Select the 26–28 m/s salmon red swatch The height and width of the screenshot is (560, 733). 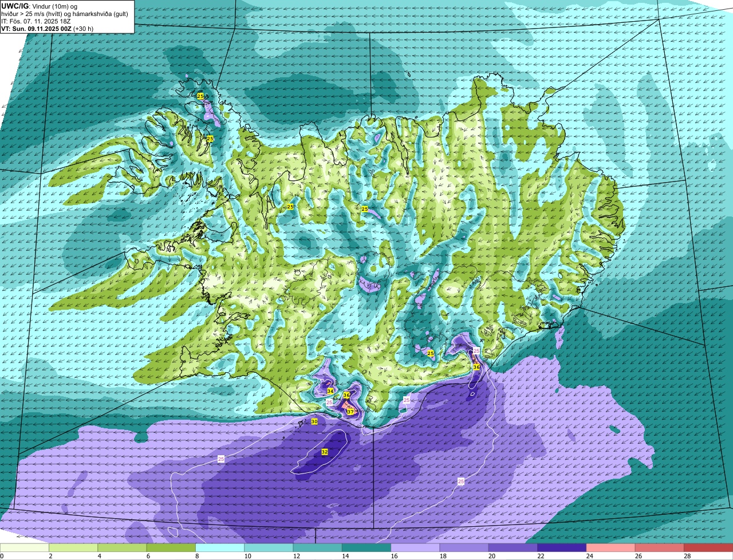pyautogui.click(x=660, y=548)
